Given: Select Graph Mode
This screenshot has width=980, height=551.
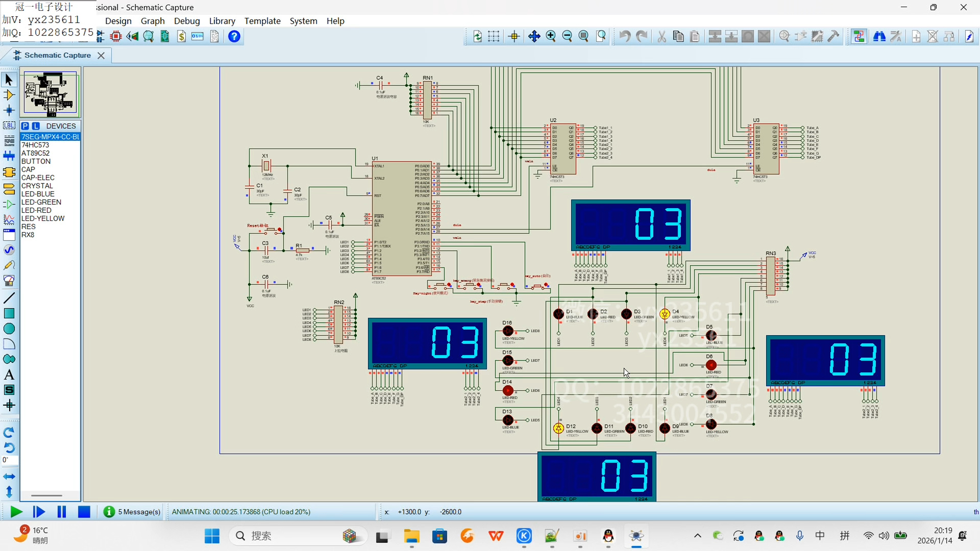Looking at the screenshot, I should point(9,220).
